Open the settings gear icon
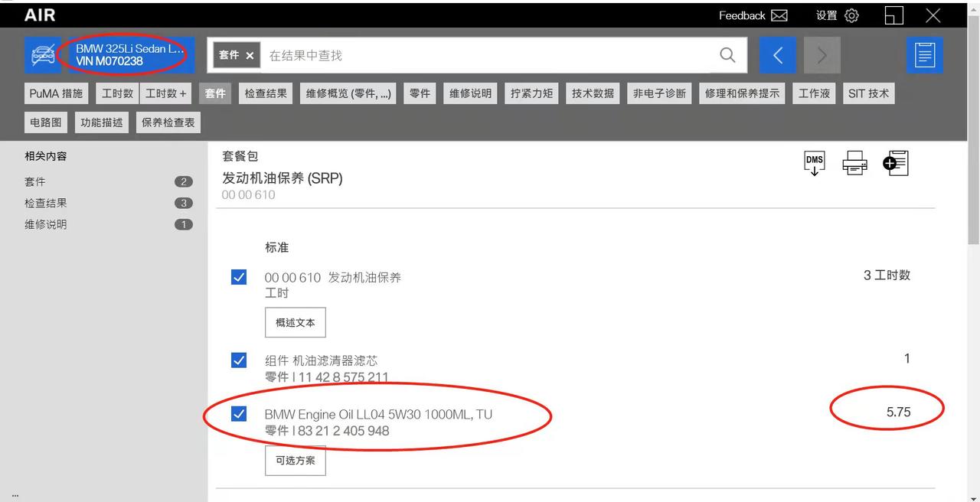The height and width of the screenshot is (502, 980). point(852,15)
